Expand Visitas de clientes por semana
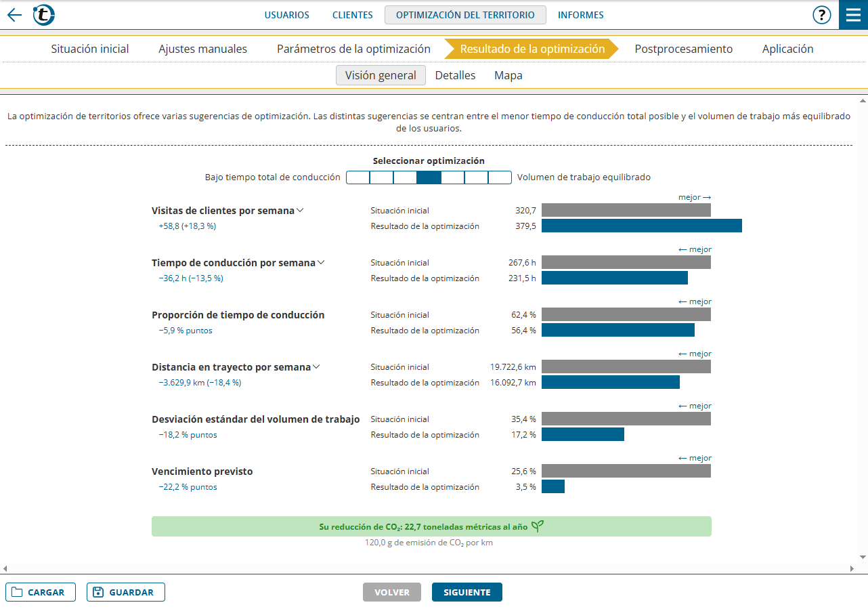The height and width of the screenshot is (609, 868). pyautogui.click(x=300, y=210)
